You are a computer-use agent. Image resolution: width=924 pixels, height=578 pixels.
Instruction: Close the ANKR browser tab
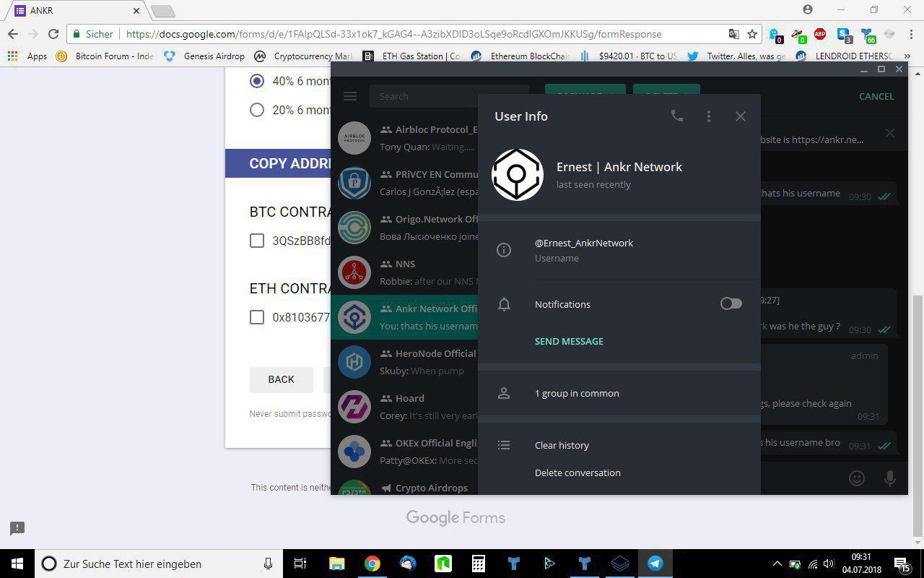point(137,11)
